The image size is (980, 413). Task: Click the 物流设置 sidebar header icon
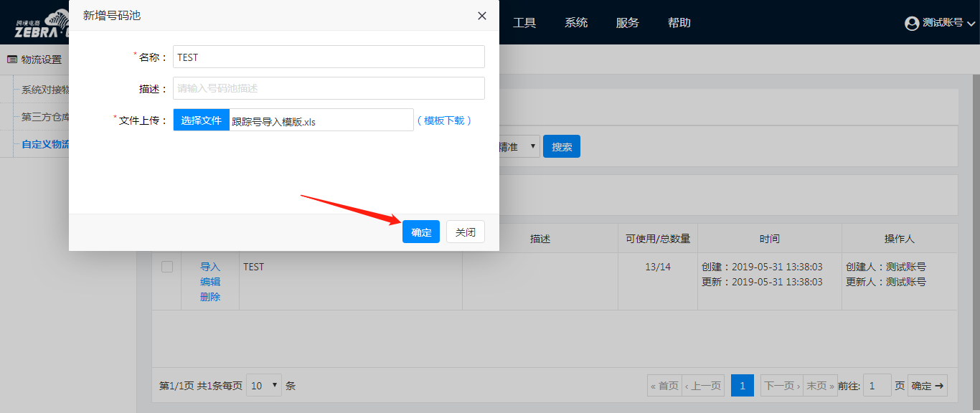pyautogui.click(x=12, y=60)
